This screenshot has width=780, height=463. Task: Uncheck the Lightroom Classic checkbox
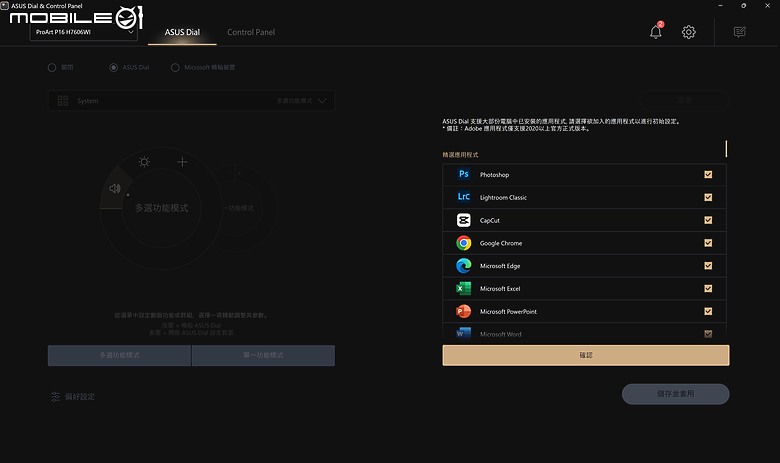708,197
